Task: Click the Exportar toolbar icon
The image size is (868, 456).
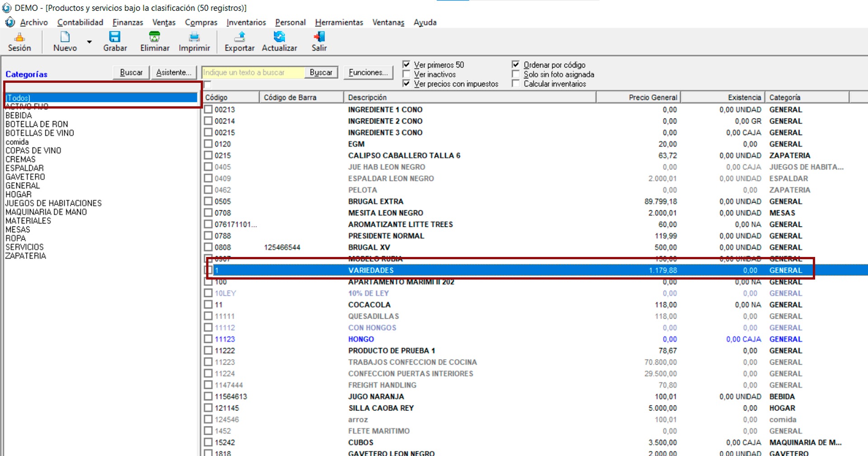Action: point(240,37)
